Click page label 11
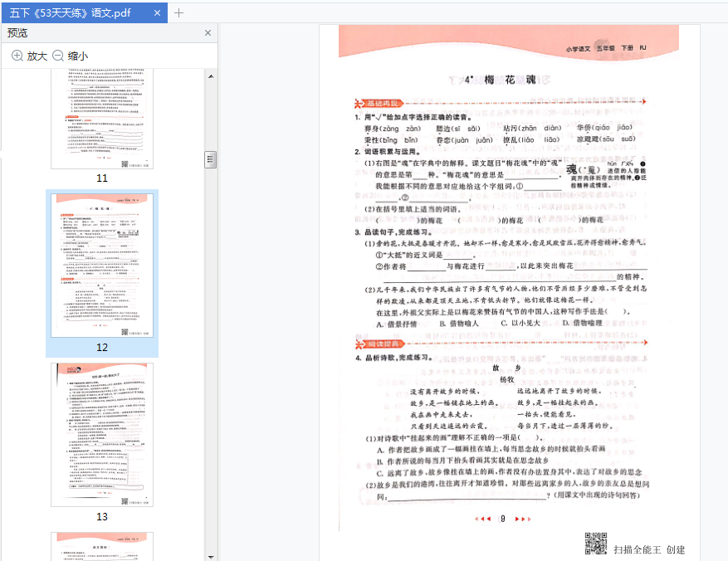This screenshot has width=728, height=561. pyautogui.click(x=102, y=178)
